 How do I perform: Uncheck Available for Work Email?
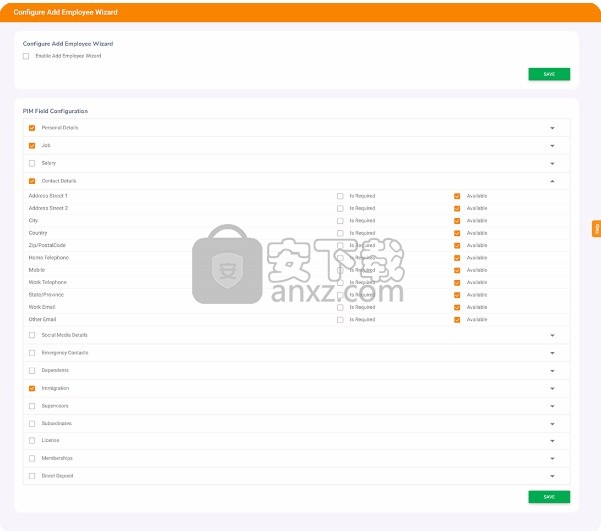pyautogui.click(x=457, y=307)
